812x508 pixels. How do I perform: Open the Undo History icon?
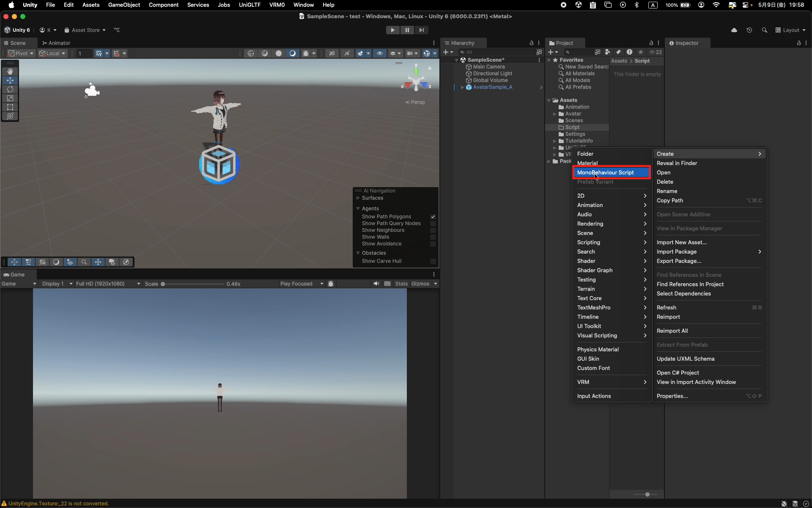[x=749, y=30]
